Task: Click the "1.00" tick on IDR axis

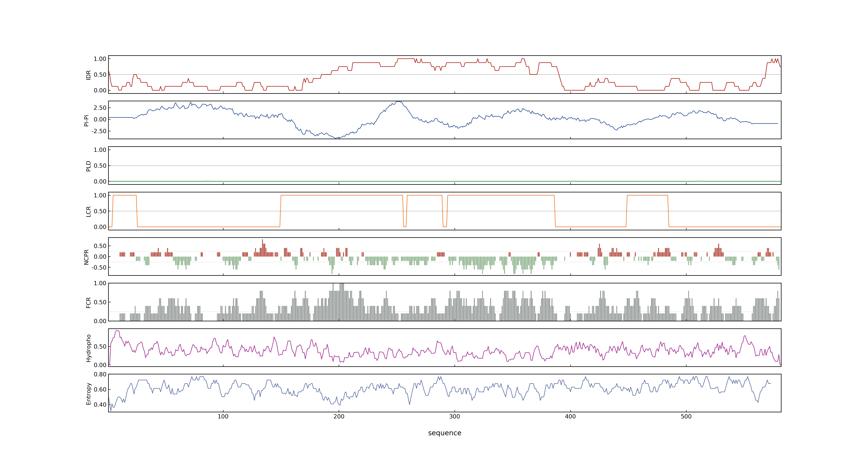Action: 100,59
